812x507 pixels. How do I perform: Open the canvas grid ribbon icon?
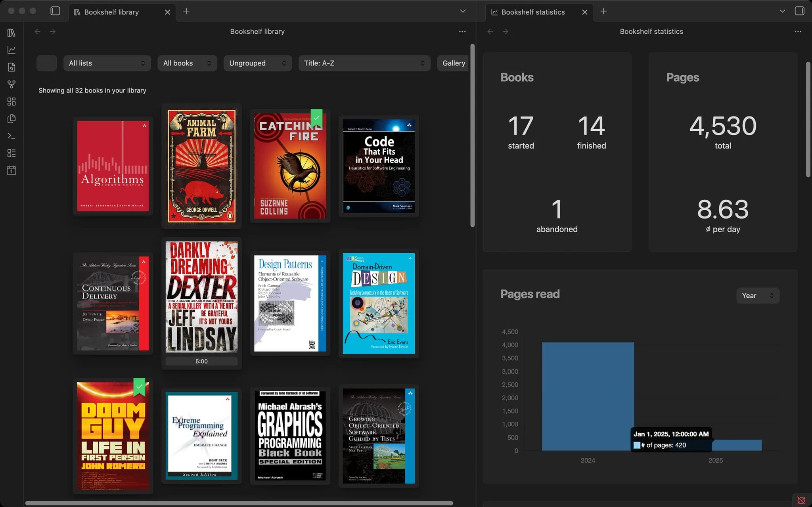[11, 101]
